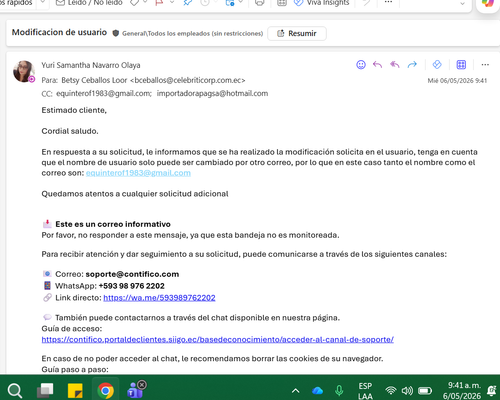500x400 pixels.
Task: Click recipient Betsy Ceballos Loor
Action: click(153, 80)
